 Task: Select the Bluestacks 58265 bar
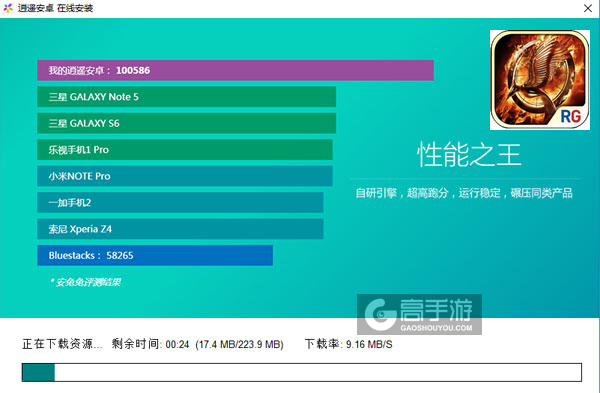pyautogui.click(x=155, y=255)
